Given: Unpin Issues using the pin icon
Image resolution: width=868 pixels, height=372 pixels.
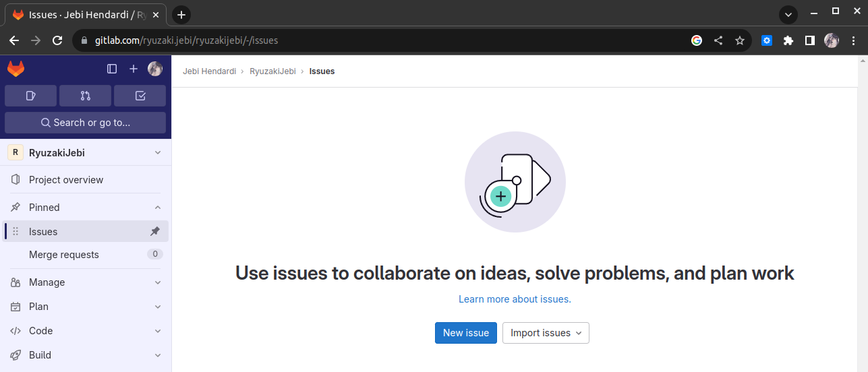Looking at the screenshot, I should click(155, 232).
